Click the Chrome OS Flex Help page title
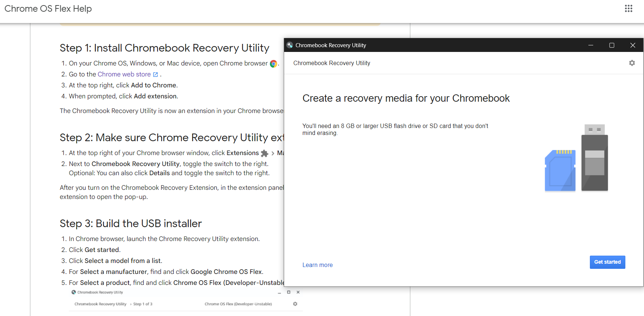Screen dimensions: 644x316 pyautogui.click(x=48, y=9)
